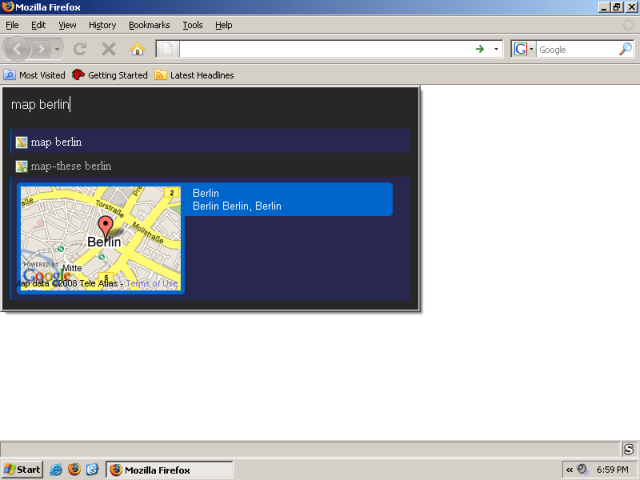Open the File menu
The image size is (640, 480).
[x=12, y=25]
